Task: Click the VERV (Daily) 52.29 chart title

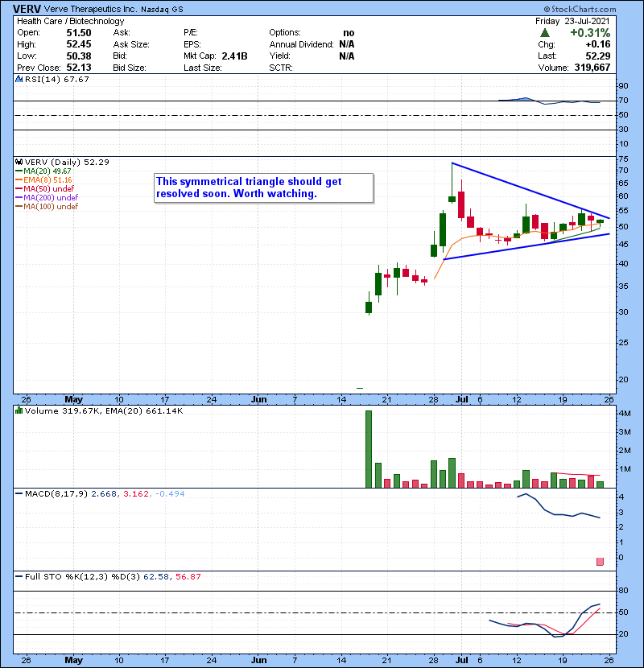Action: pyautogui.click(x=67, y=162)
